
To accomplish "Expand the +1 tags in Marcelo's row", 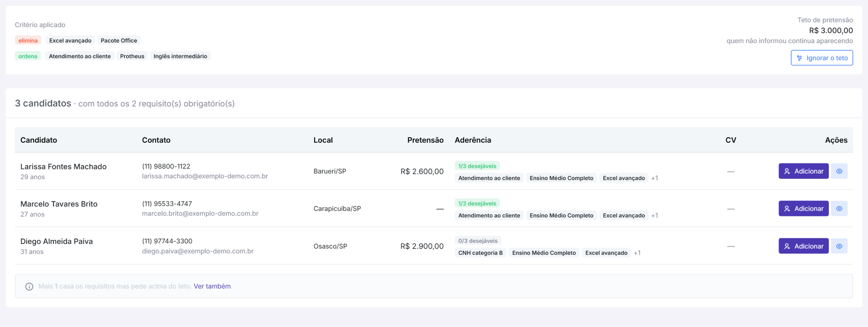I will pos(655,215).
